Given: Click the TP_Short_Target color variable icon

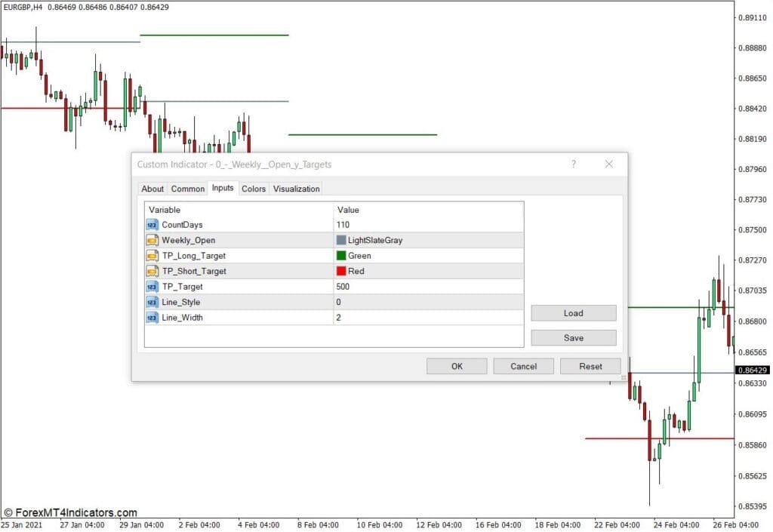Looking at the screenshot, I should click(x=152, y=271).
